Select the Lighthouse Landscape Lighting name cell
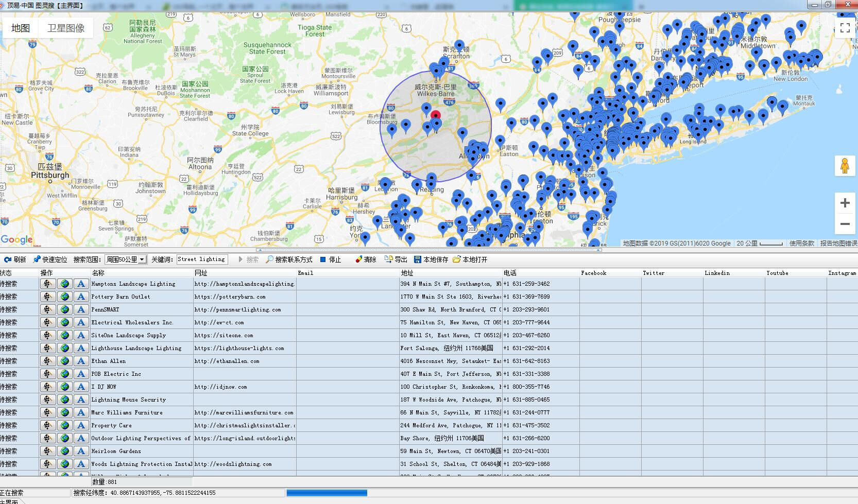Screen dimensions: 858x504 coord(142,348)
